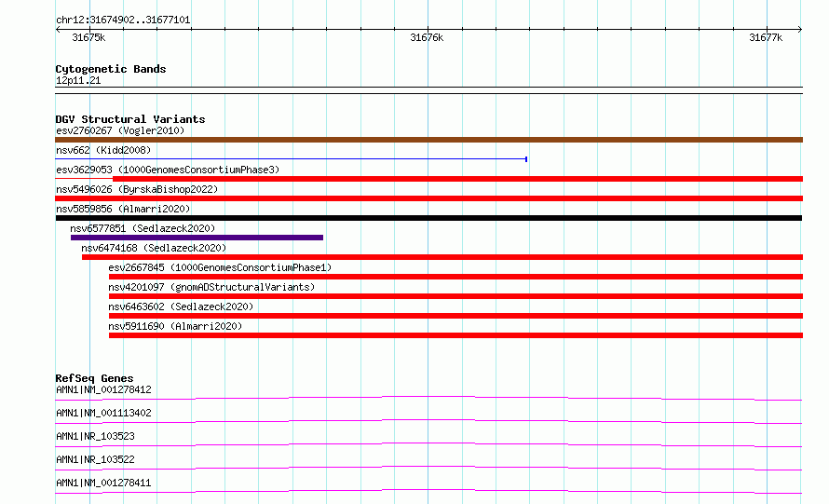Image resolution: width=829 pixels, height=504 pixels.
Task: Click the DGV Structural Variants track title
Action: pyautogui.click(x=130, y=119)
